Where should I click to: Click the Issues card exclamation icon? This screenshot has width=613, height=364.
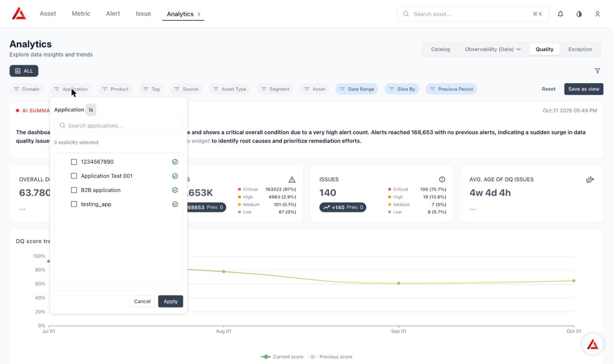tap(442, 179)
